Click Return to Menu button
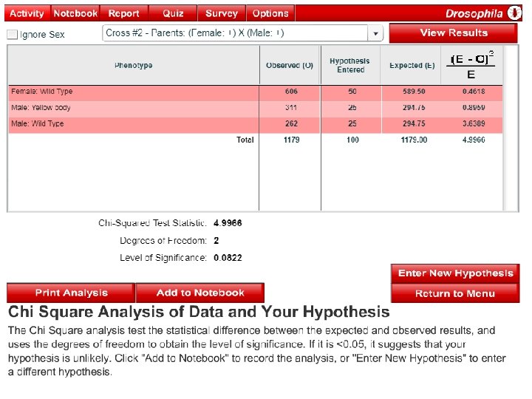 pos(455,293)
